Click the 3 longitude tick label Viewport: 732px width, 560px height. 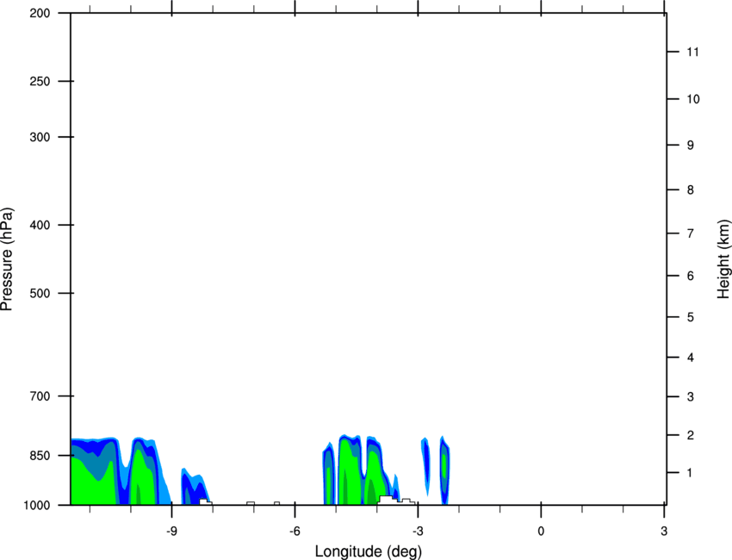664,531
